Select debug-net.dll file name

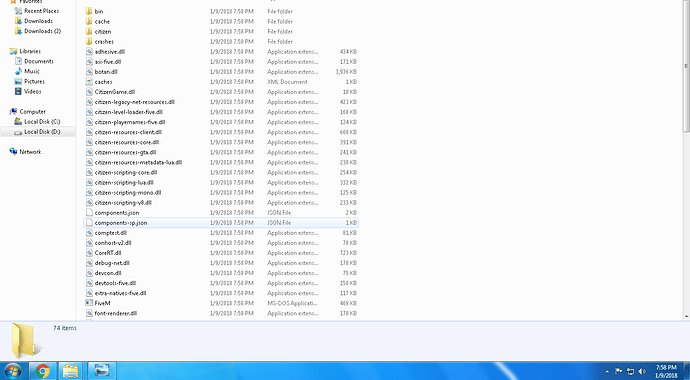coord(112,263)
